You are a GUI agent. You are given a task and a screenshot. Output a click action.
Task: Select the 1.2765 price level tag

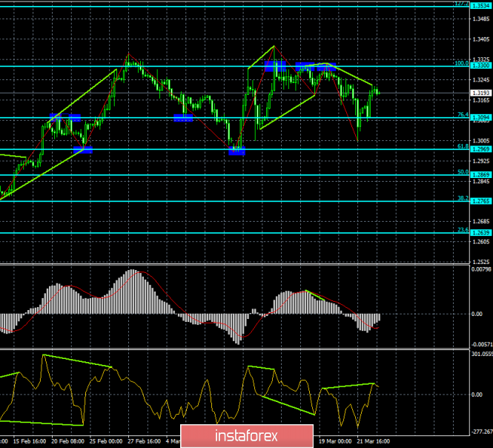[480, 201]
